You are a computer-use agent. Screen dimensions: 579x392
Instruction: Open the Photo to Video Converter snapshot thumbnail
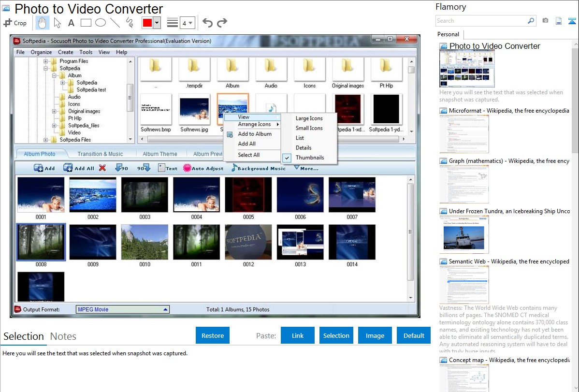[x=467, y=69]
